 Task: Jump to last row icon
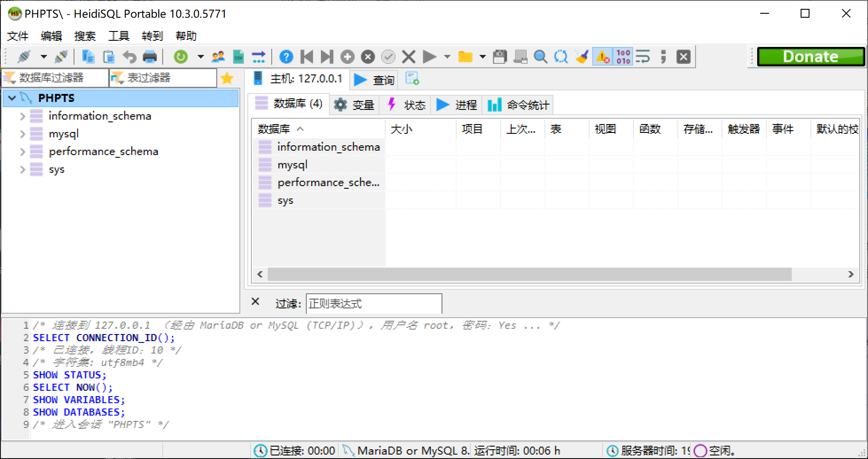[x=327, y=57]
